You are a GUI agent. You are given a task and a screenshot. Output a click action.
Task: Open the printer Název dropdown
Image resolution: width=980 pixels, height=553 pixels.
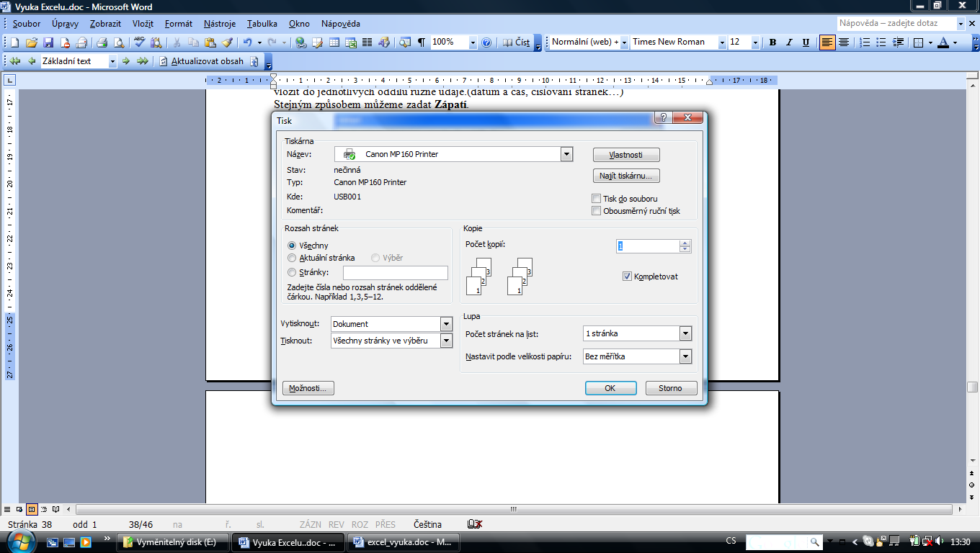click(566, 154)
